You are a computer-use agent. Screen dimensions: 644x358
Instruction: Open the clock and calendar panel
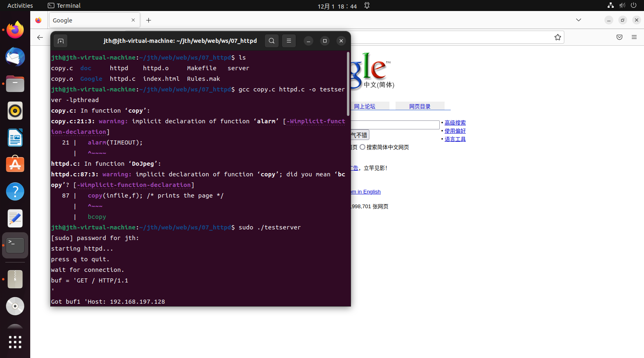click(337, 6)
